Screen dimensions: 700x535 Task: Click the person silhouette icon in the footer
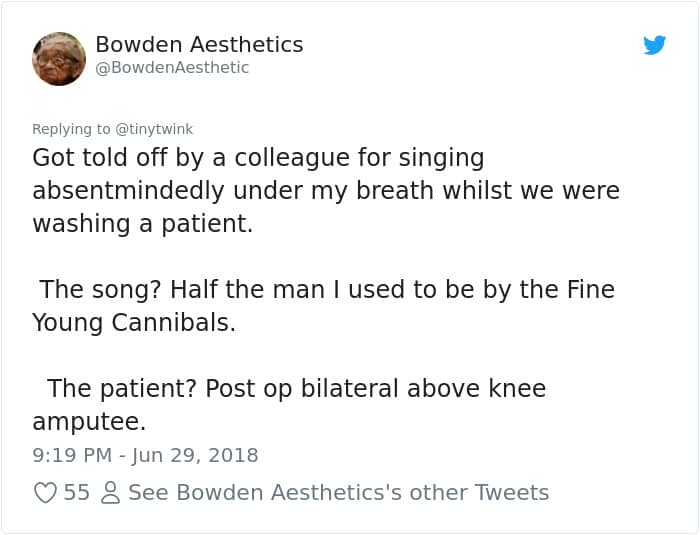point(110,492)
